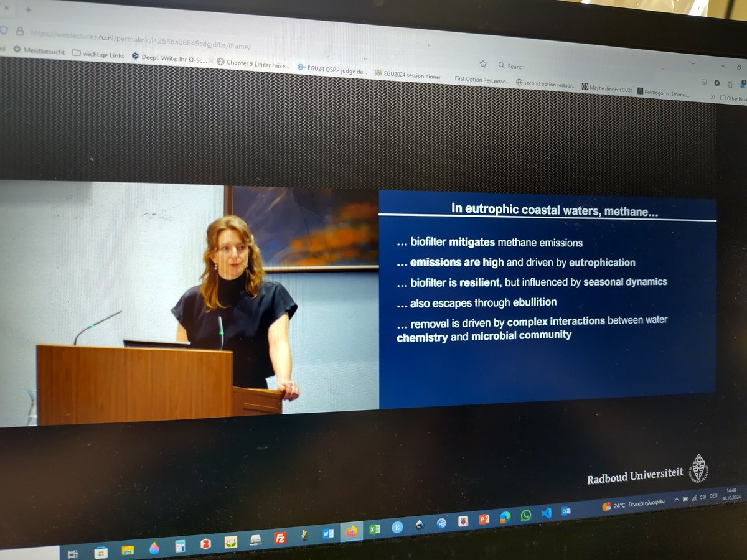Click the speaker video in the lecture player

coord(189,304)
